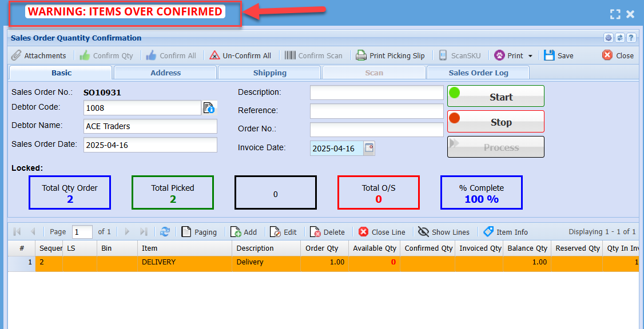Image resolution: width=644 pixels, height=329 pixels.
Task: Add a new order line
Action: coord(244,232)
